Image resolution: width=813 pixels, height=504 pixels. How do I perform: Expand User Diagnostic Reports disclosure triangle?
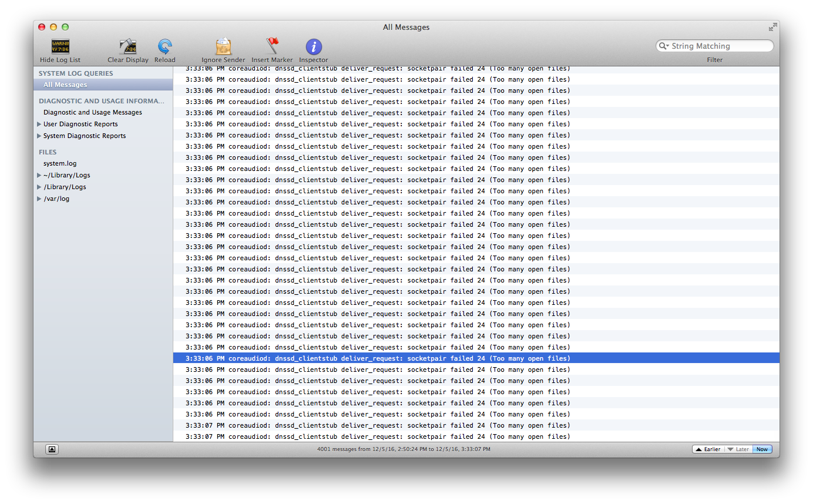coord(39,124)
